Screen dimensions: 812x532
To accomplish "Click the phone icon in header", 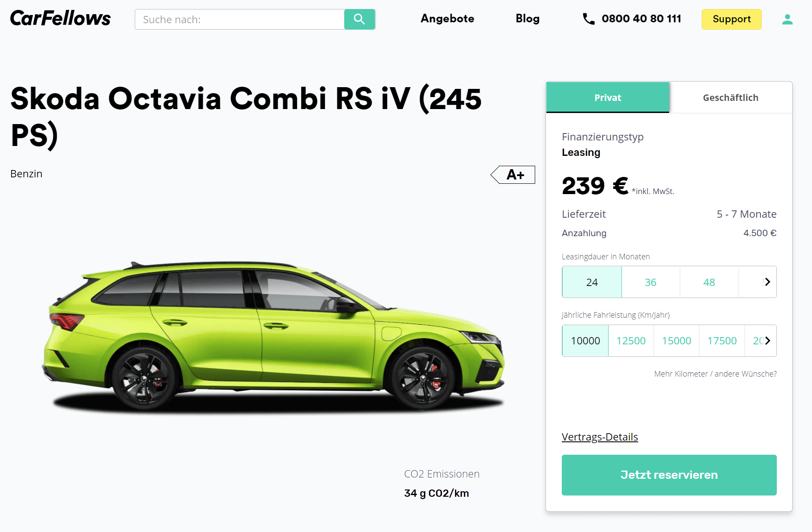I will [x=588, y=19].
